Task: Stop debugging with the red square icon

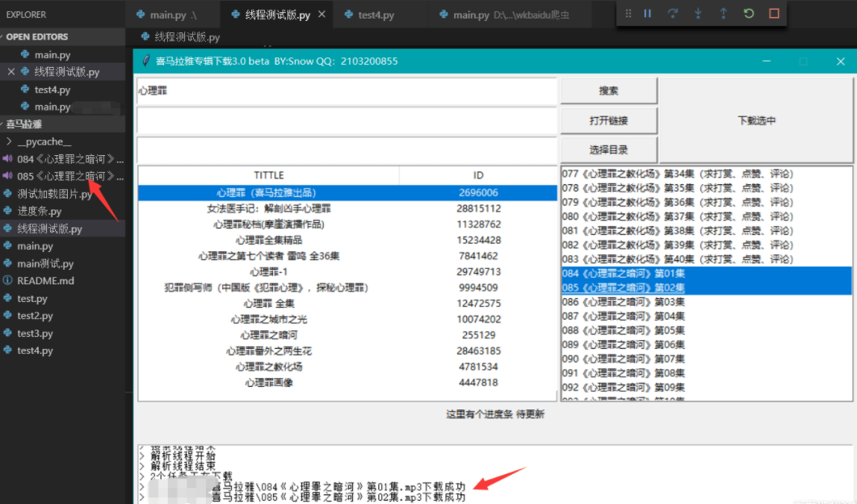Action: point(774,14)
